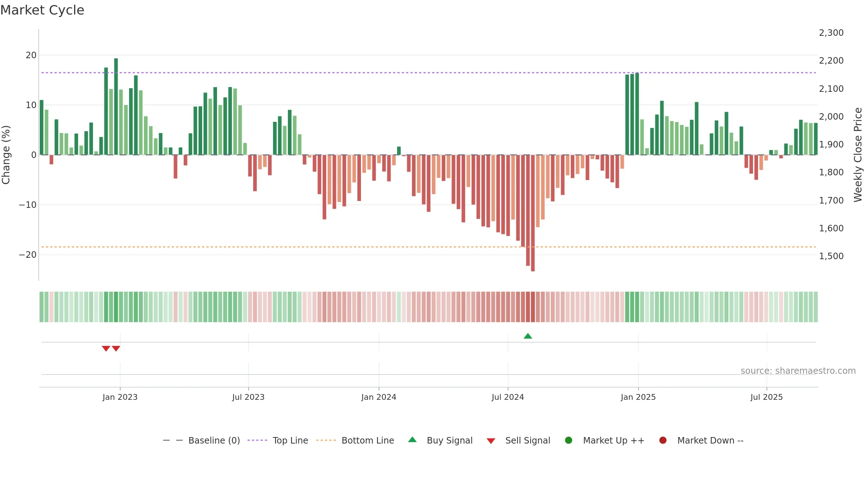This screenshot has width=868, height=488.
Task: Toggle Sell Signal legend entry
Action: [518, 440]
